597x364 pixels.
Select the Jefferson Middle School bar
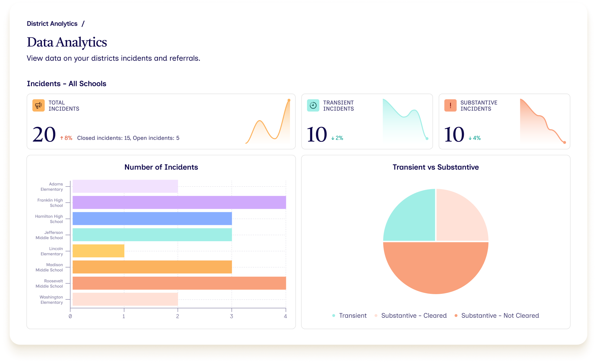[x=152, y=235]
